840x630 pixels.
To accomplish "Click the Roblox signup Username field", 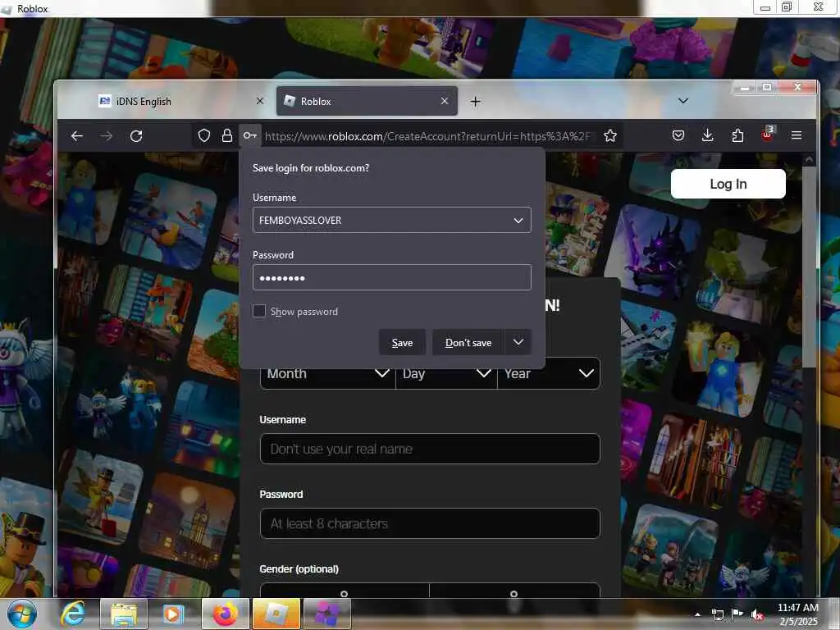I will [x=430, y=449].
